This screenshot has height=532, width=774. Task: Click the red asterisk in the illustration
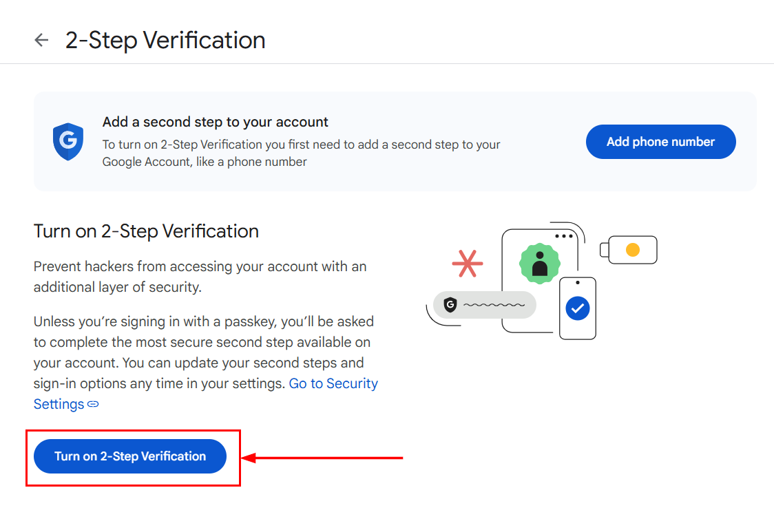468,263
